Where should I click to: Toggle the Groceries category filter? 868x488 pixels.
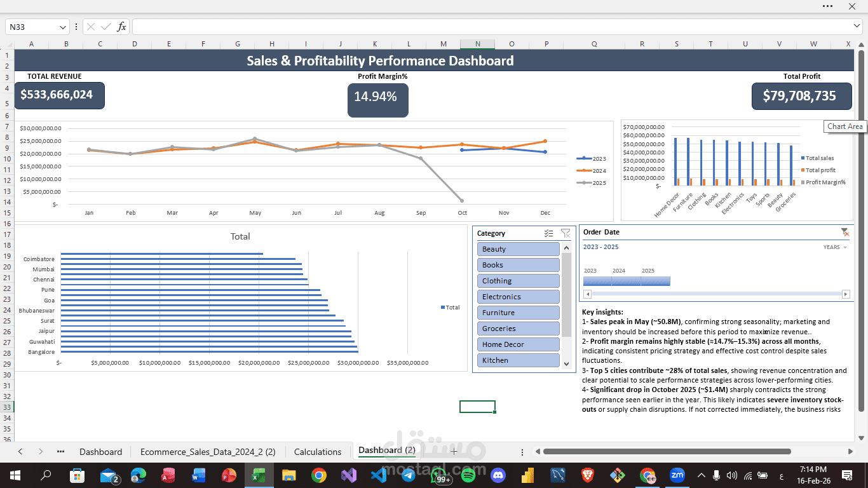(x=518, y=328)
